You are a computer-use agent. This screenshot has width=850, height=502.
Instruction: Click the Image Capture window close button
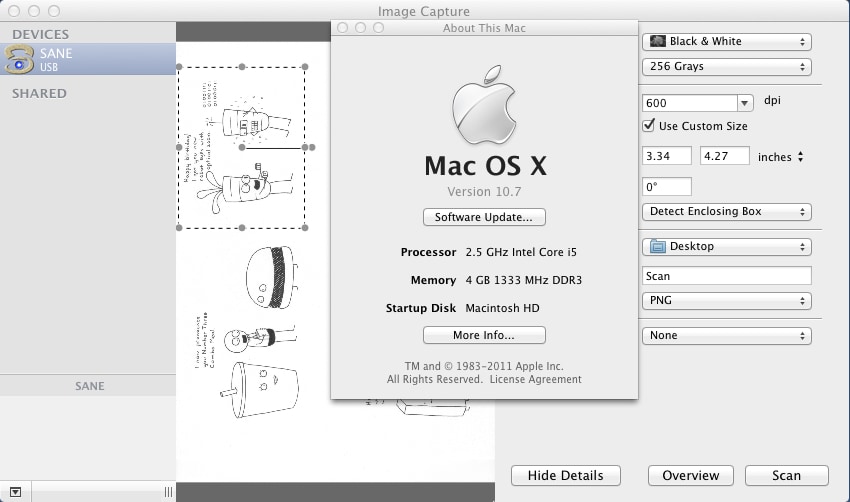click(15, 11)
